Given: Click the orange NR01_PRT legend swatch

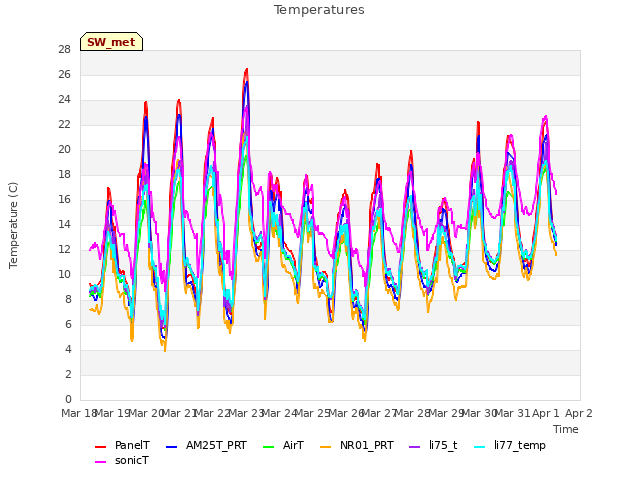Looking at the screenshot, I should (x=326, y=447).
